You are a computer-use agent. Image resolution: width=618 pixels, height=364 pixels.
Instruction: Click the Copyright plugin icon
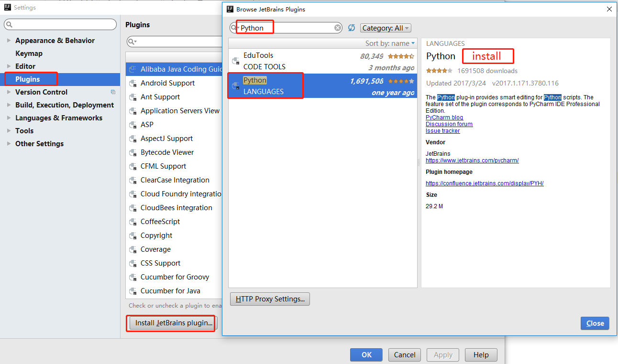pos(133,236)
